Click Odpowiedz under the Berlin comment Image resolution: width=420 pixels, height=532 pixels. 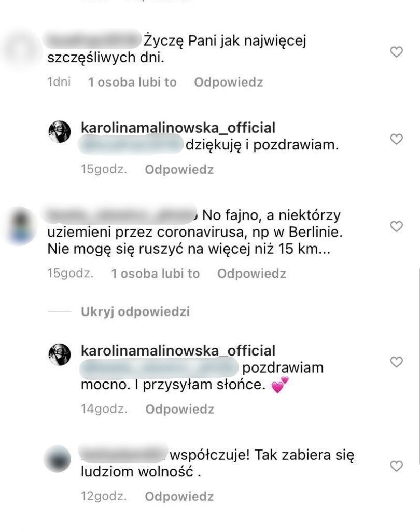click(252, 274)
